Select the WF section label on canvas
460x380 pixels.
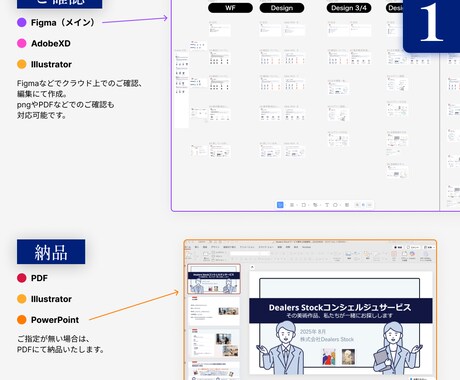click(x=230, y=8)
